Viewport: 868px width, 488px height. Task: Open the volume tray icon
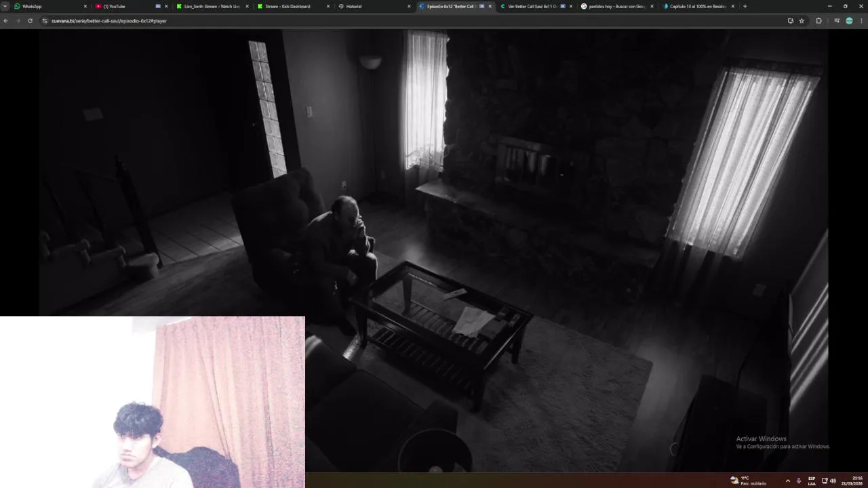click(833, 481)
